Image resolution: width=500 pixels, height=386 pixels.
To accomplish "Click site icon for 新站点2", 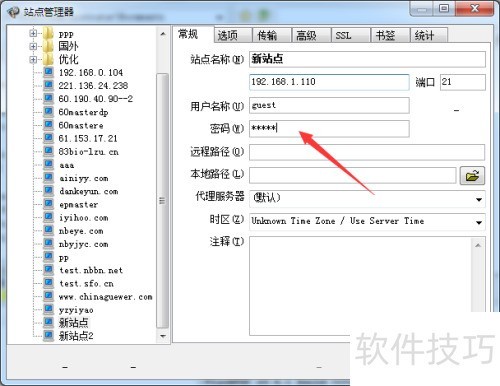I will click(48, 336).
